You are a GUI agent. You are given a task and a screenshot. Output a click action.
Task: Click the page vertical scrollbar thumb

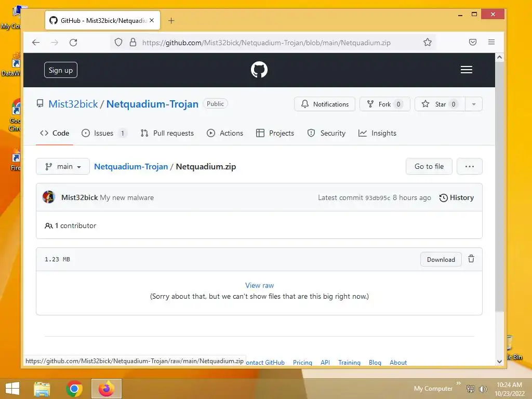(499, 187)
